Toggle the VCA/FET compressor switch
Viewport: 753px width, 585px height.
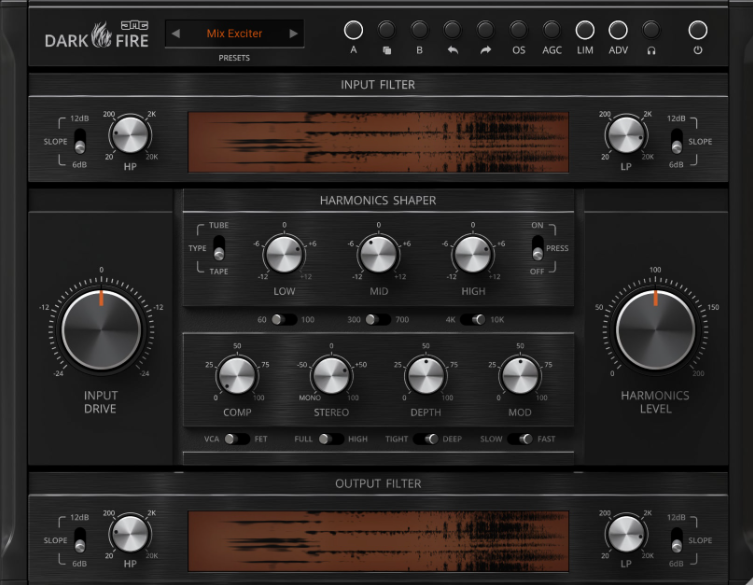coord(237,439)
